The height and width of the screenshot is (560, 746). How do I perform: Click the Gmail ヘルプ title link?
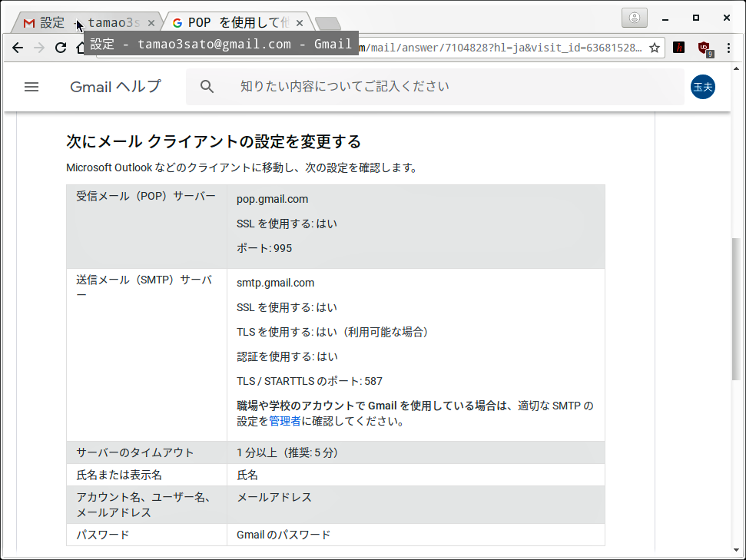[x=115, y=87]
